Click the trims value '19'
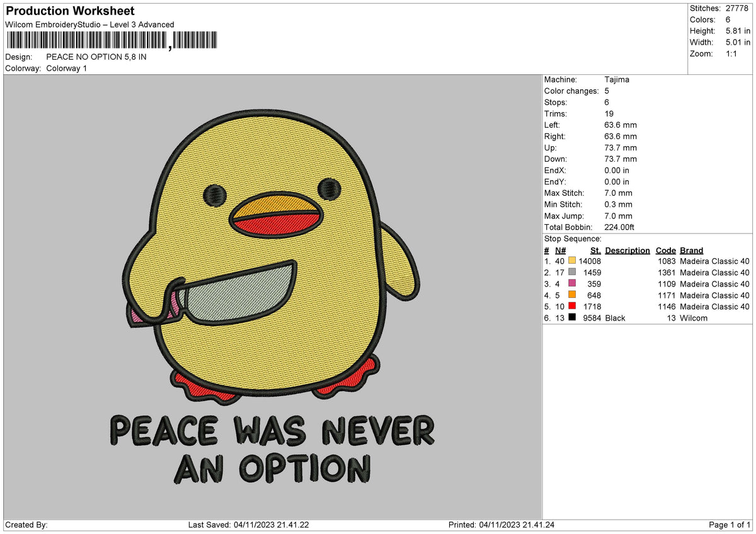The height and width of the screenshot is (534, 756). coord(609,114)
